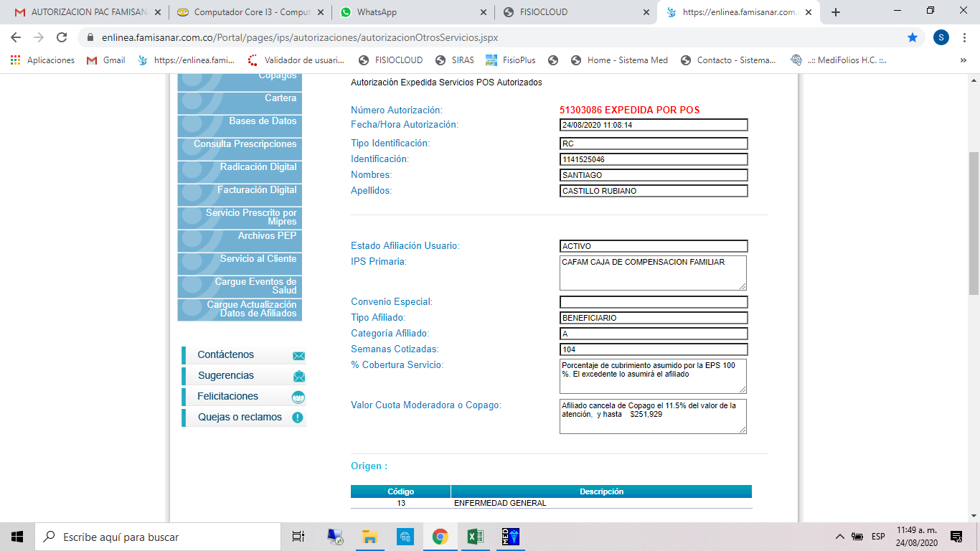Click the page vertical scrollbar thumb
980x551 pixels.
974,222
